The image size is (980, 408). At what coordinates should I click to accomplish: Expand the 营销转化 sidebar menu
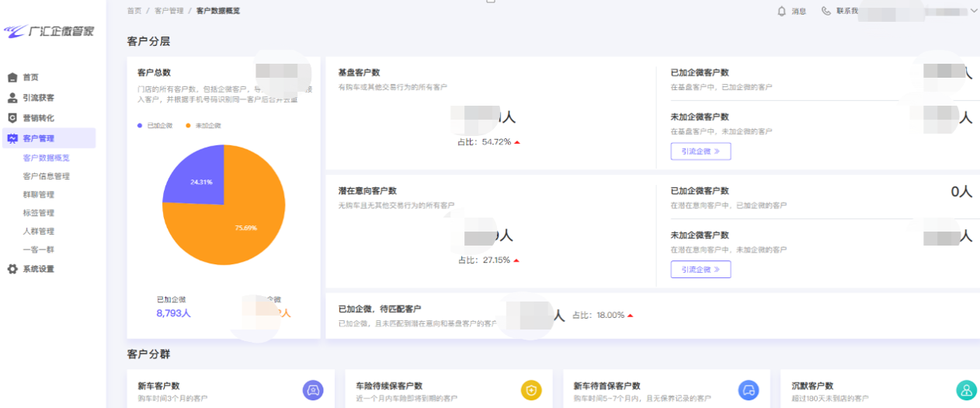38,118
